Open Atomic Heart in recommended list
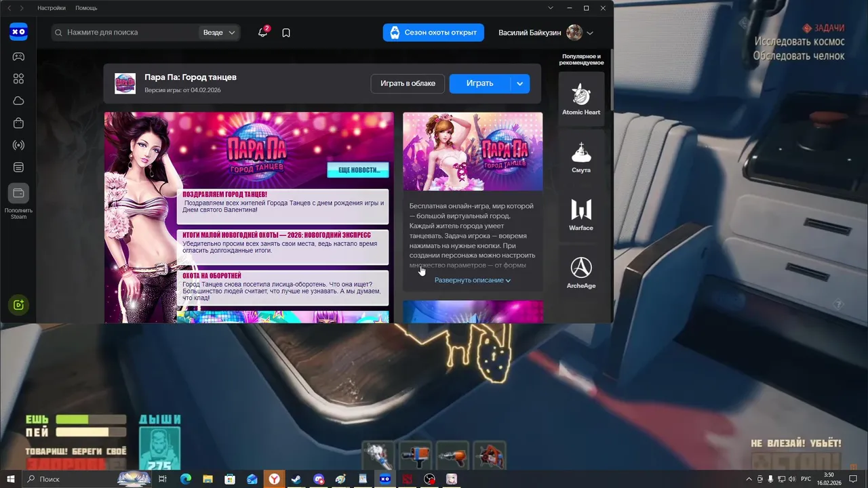The width and height of the screenshot is (868, 488). click(581, 100)
